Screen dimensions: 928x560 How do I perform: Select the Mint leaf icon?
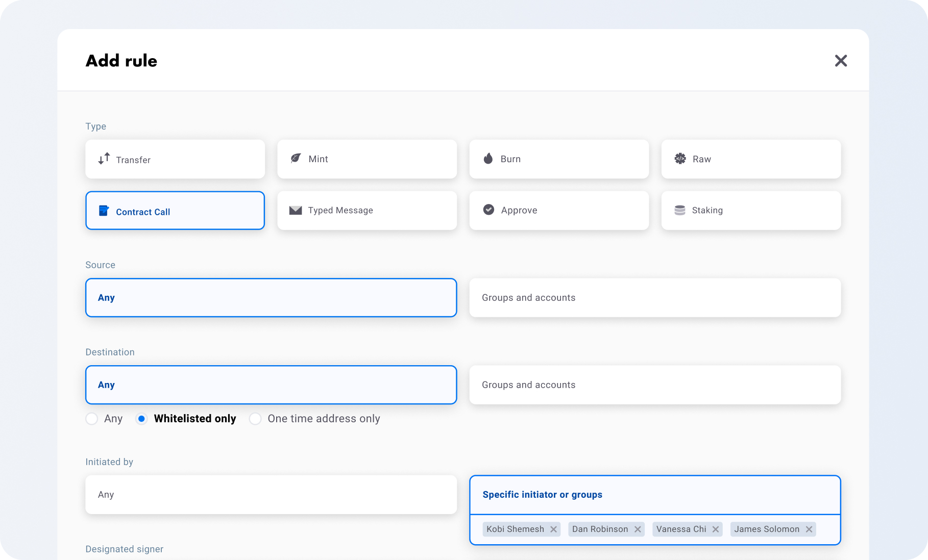(x=296, y=159)
